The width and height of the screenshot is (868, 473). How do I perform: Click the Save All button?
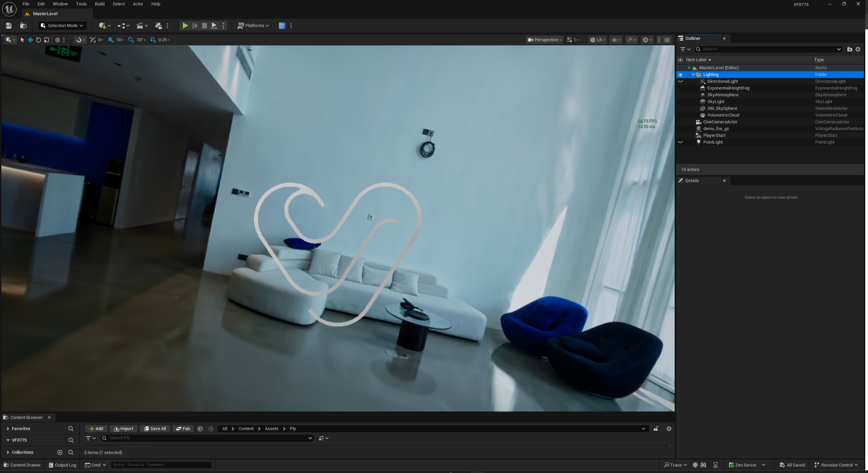(x=155, y=429)
